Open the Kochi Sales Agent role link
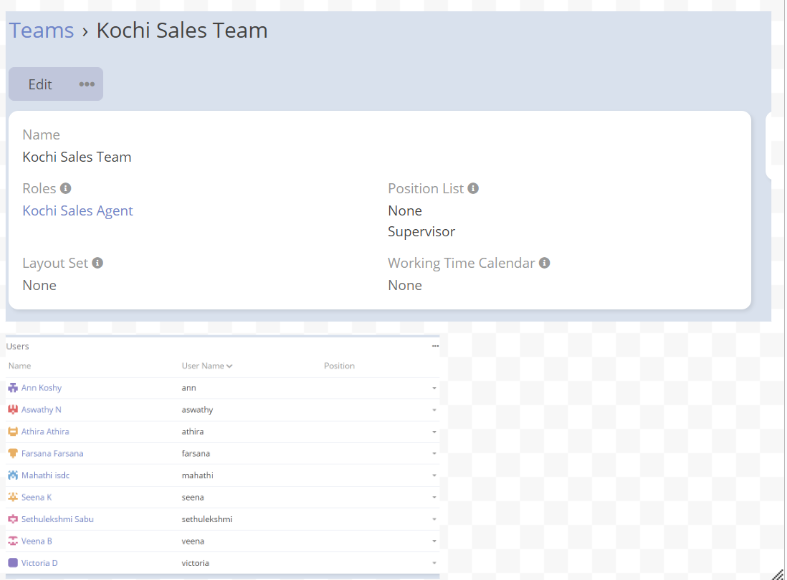Image resolution: width=787 pixels, height=580 pixels. pos(78,211)
